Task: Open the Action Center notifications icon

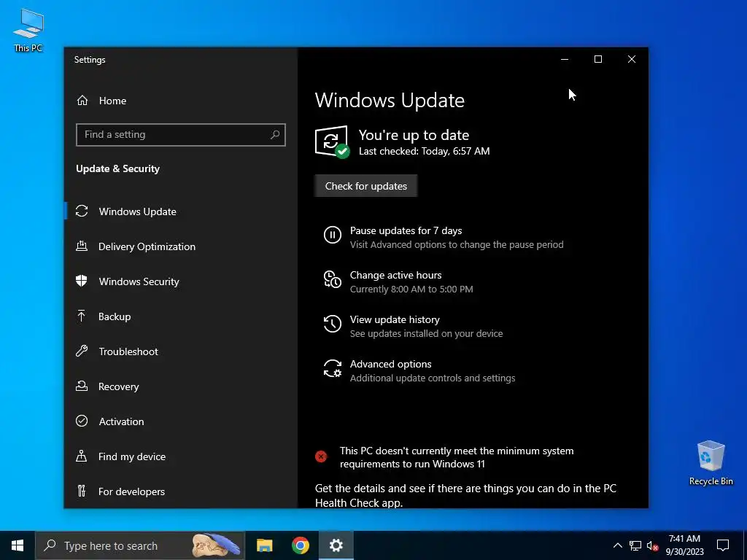Action: click(723, 545)
